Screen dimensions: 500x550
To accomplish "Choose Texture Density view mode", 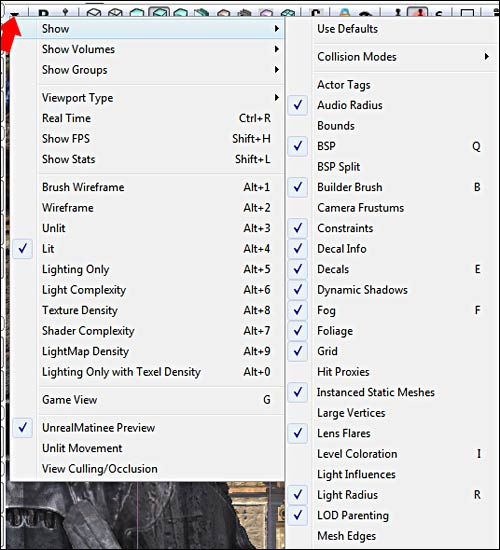I will (x=147, y=310).
